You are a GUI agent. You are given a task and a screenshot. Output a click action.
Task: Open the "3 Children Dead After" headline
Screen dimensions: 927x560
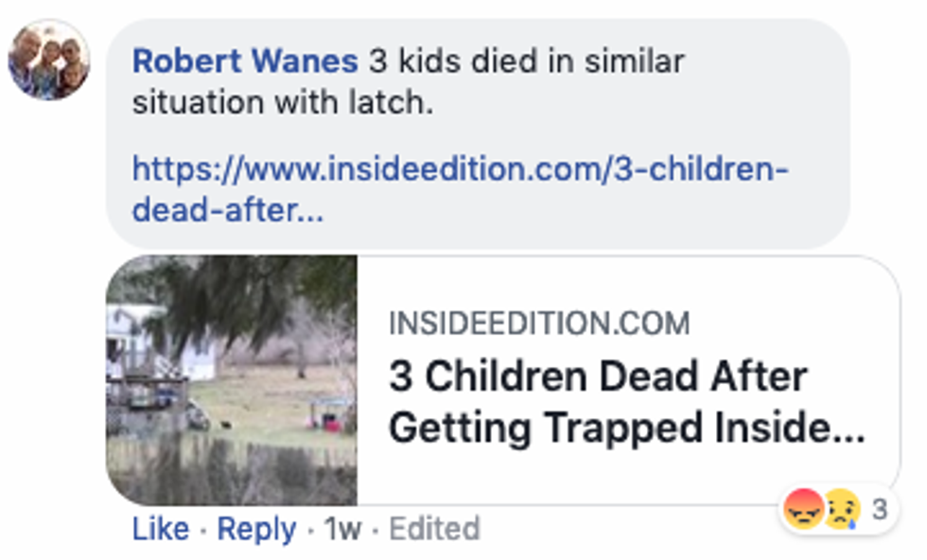click(598, 376)
